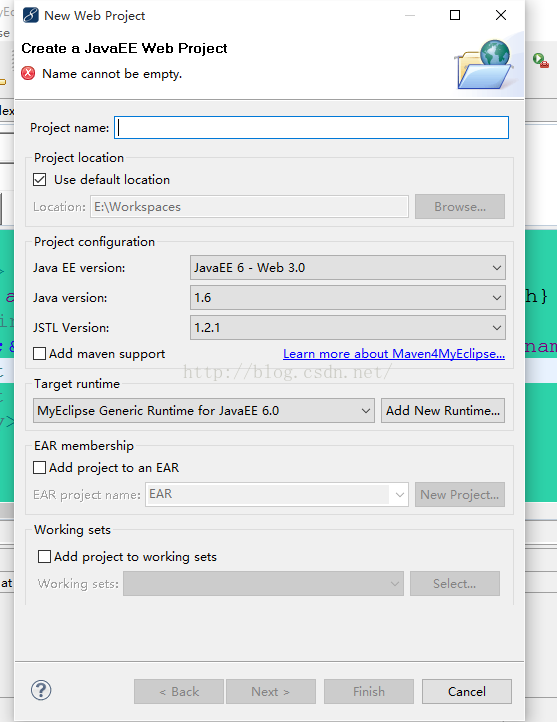Viewport: 557px width, 722px height.
Task: Click 'Name cannot be empty.' error text
Action: point(112,74)
